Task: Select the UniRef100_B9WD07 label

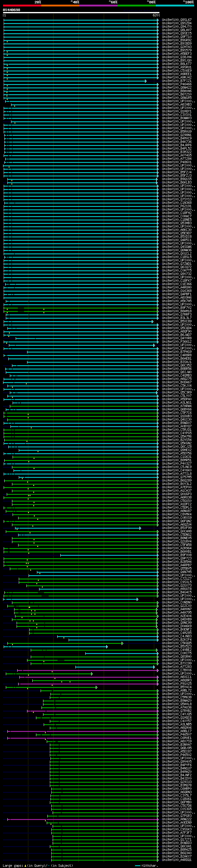Action: 177,423
